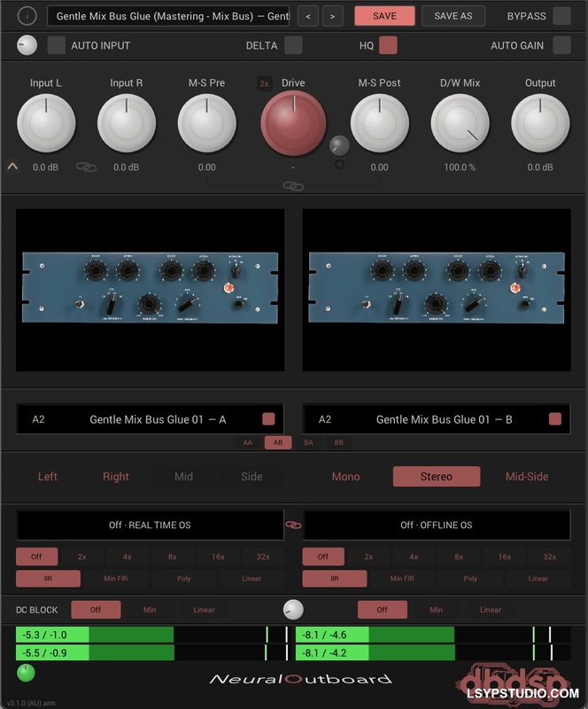This screenshot has height=709, width=588.
Task: Set left DC BLOCK to Off
Action: click(96, 610)
